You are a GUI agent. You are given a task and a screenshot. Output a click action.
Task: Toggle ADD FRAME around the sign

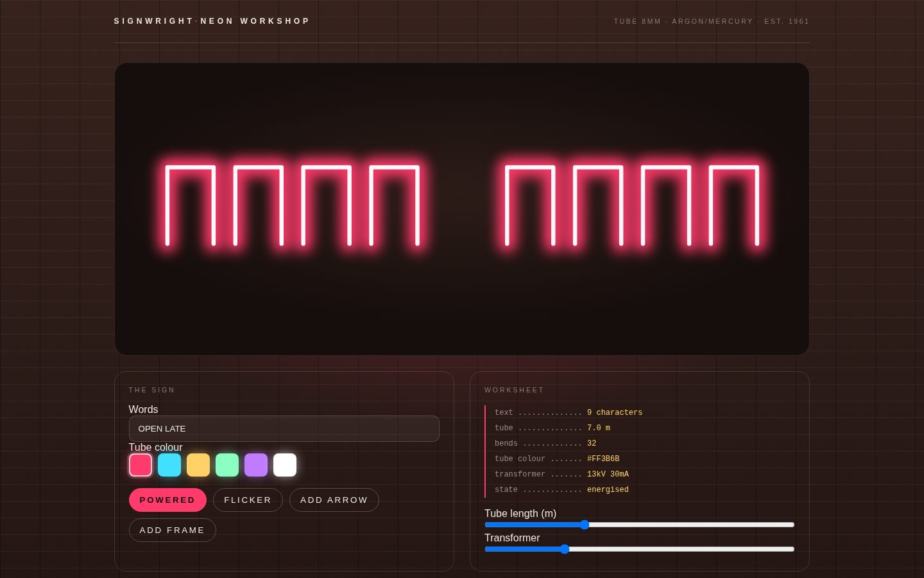172,530
